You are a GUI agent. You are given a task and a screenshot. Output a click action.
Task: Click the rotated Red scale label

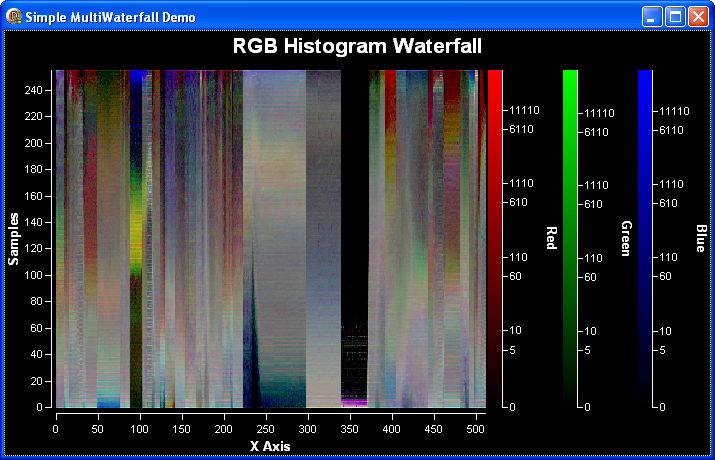coord(551,238)
